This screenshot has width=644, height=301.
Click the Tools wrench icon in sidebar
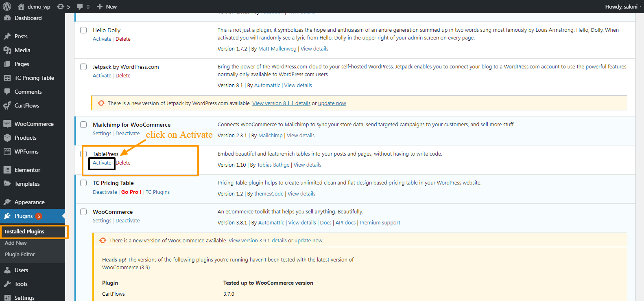pyautogui.click(x=7, y=284)
